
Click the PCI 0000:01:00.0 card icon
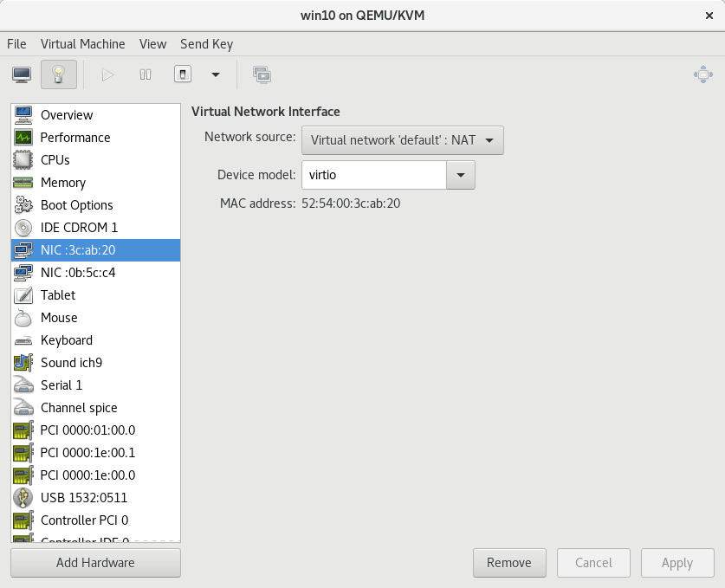(x=23, y=430)
